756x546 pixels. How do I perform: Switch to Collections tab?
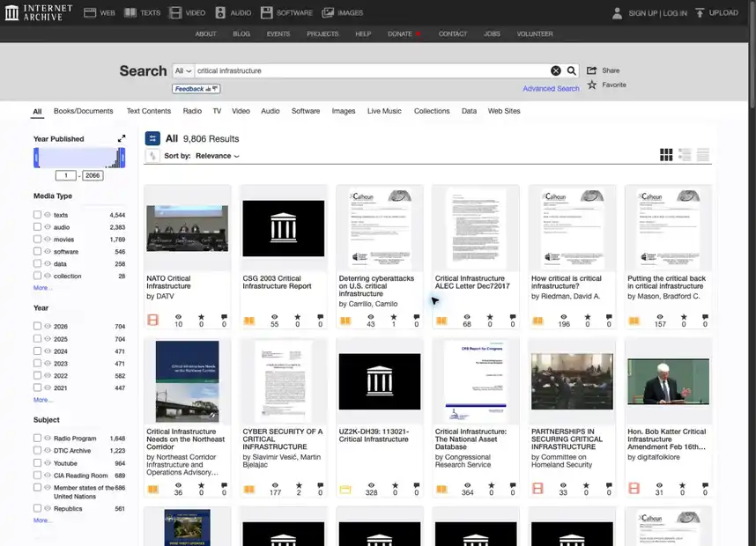(x=432, y=111)
